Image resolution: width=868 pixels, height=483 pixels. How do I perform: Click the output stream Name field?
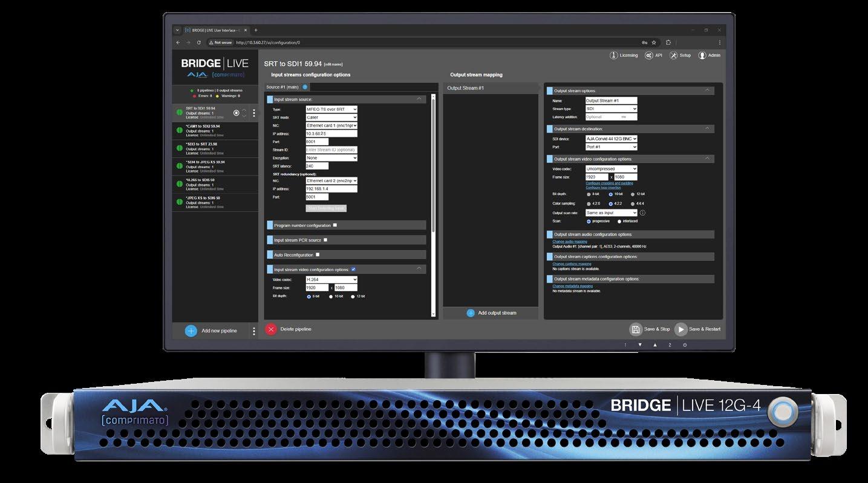click(611, 100)
